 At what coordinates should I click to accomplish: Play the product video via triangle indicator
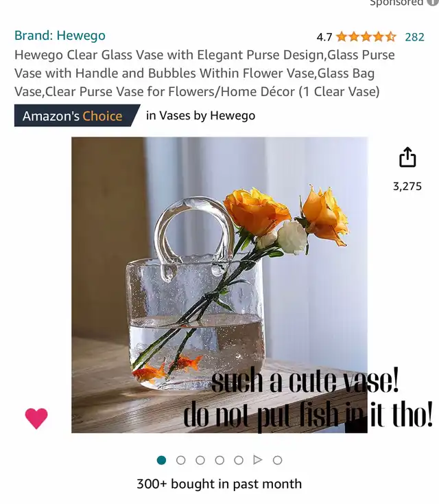coord(257,460)
